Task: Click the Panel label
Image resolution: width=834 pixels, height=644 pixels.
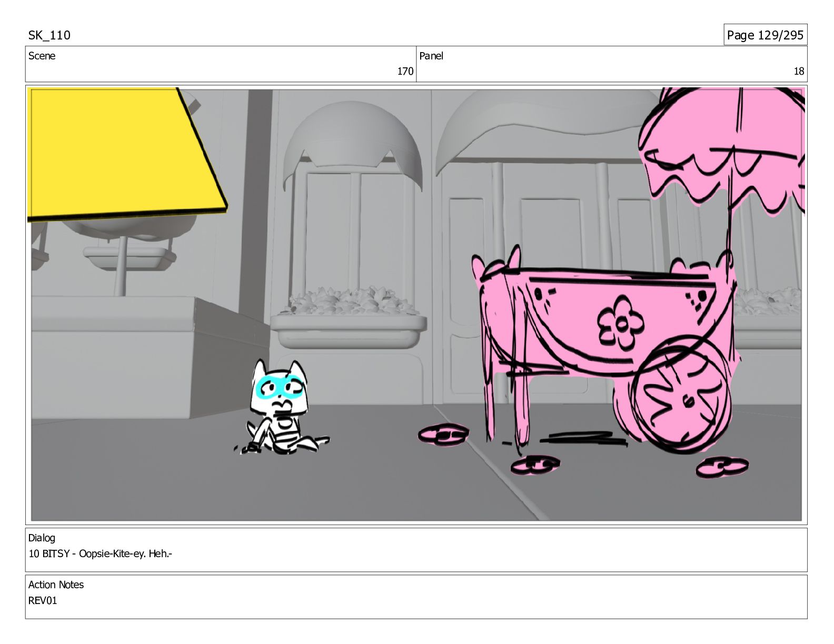Action: pyautogui.click(x=431, y=56)
